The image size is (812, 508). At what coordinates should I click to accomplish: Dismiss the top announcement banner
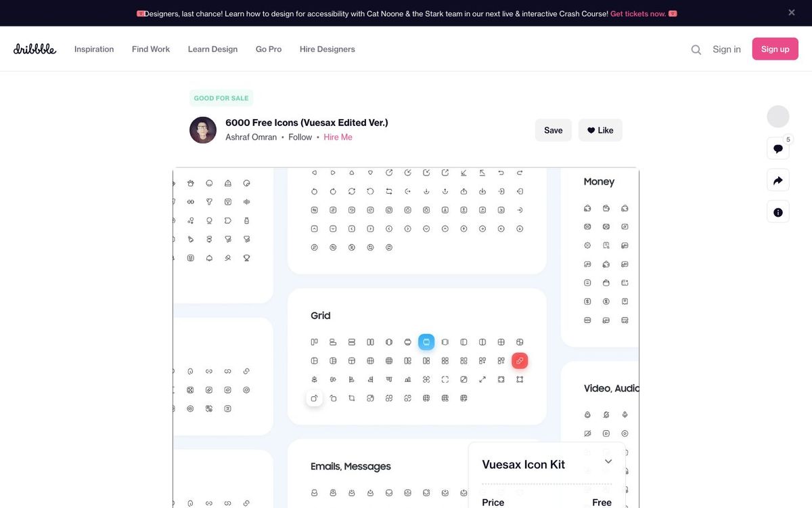(x=792, y=13)
